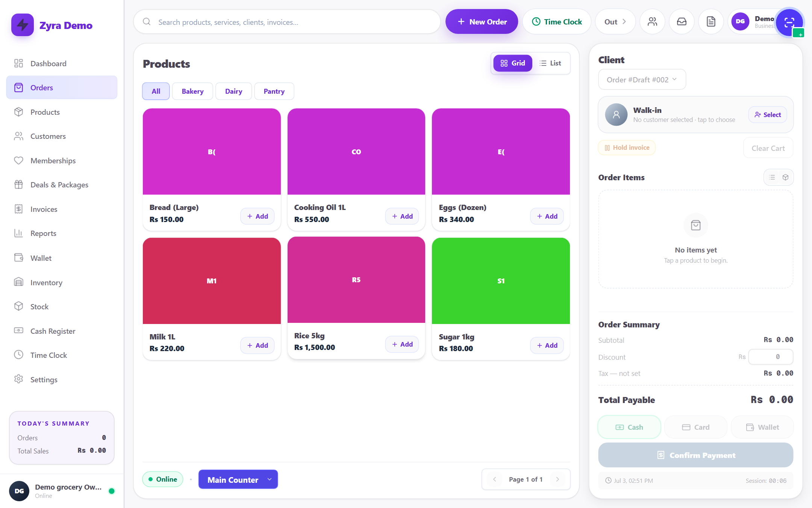
Task: Open Reports chart item
Action: 62,233
